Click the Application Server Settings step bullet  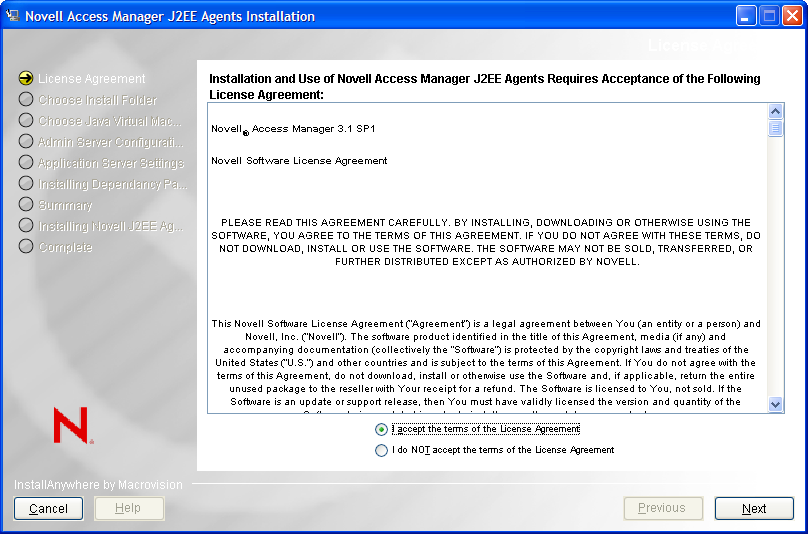tap(26, 162)
